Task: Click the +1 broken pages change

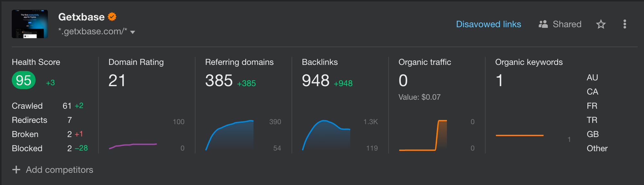Action: (x=79, y=134)
